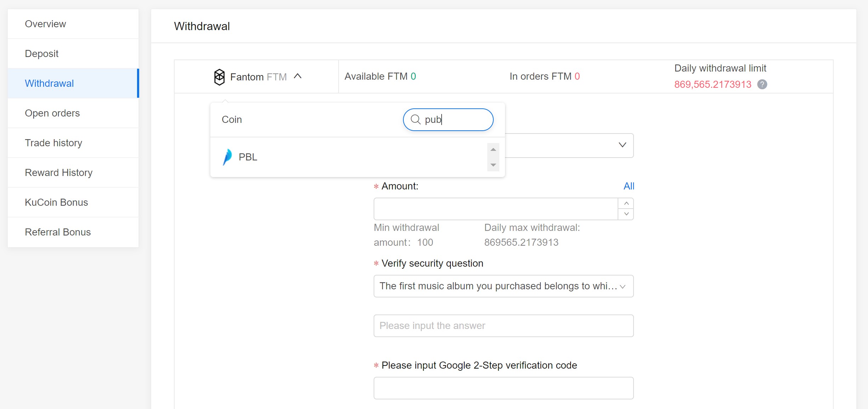The width and height of the screenshot is (868, 409).
Task: Increase the amount with the up stepper arrow
Action: (x=626, y=204)
